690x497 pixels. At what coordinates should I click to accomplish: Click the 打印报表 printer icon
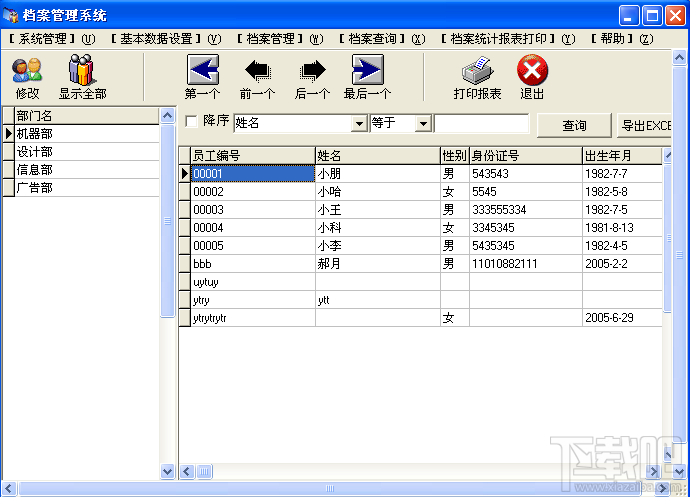(x=477, y=70)
